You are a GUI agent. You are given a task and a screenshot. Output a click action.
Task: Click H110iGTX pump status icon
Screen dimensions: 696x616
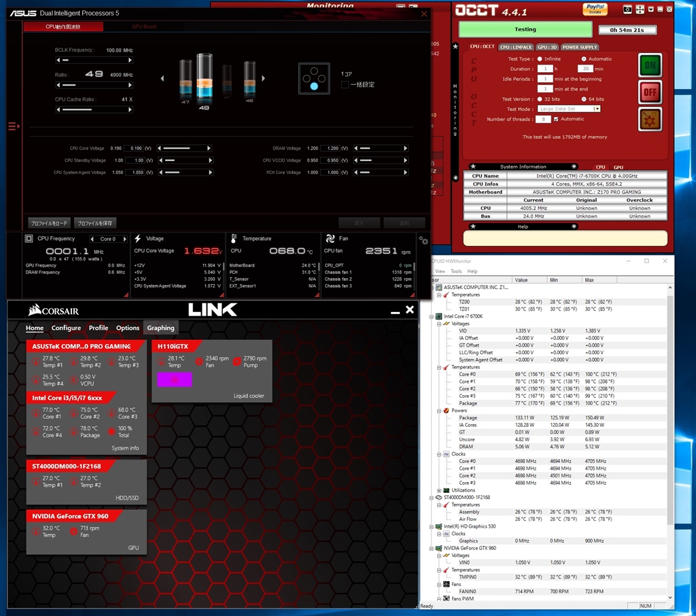pos(237,362)
